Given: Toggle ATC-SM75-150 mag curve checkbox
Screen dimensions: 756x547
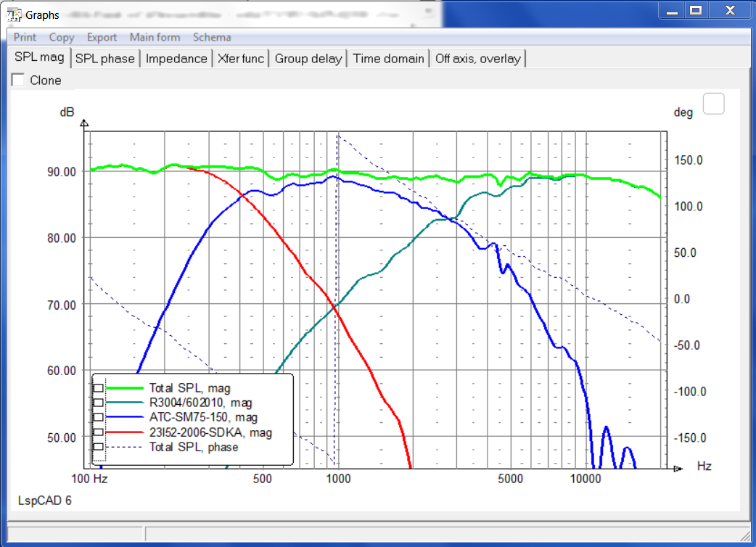Looking at the screenshot, I should pyautogui.click(x=98, y=418).
